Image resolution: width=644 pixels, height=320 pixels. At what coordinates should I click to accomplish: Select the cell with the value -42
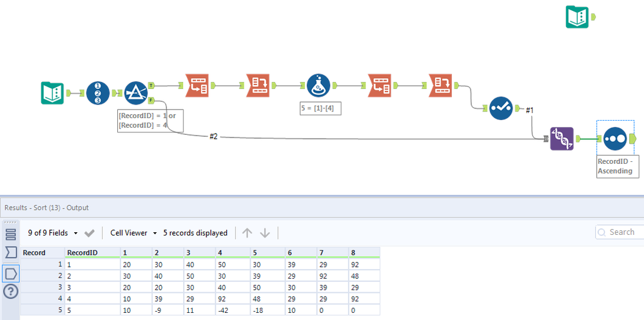coord(233,310)
